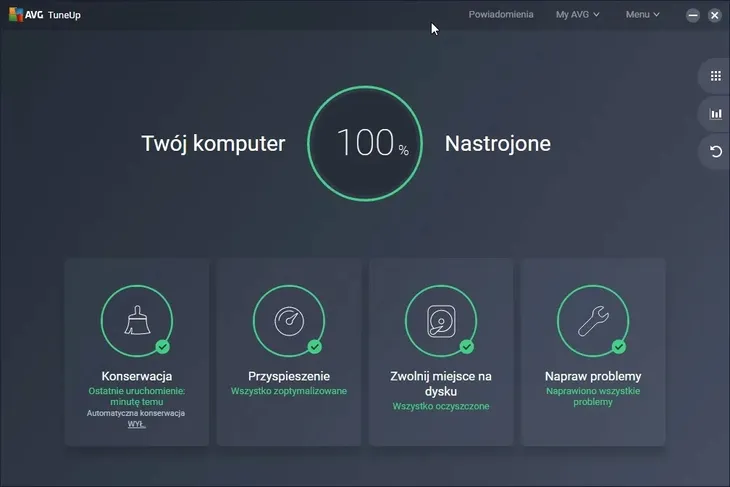Click the "Nastrojone" status text
This screenshot has height=487, width=730.
click(498, 143)
